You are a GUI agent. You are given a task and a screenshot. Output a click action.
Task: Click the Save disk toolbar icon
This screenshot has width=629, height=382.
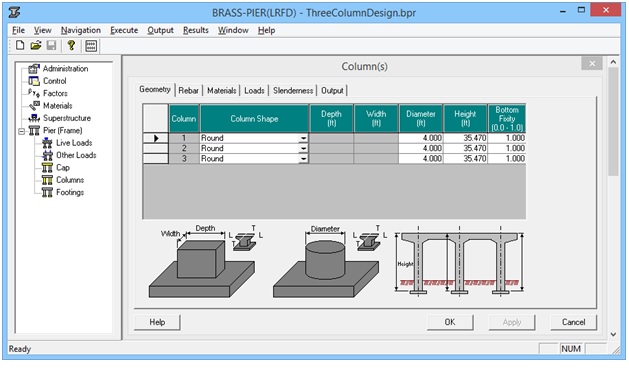pos(51,45)
